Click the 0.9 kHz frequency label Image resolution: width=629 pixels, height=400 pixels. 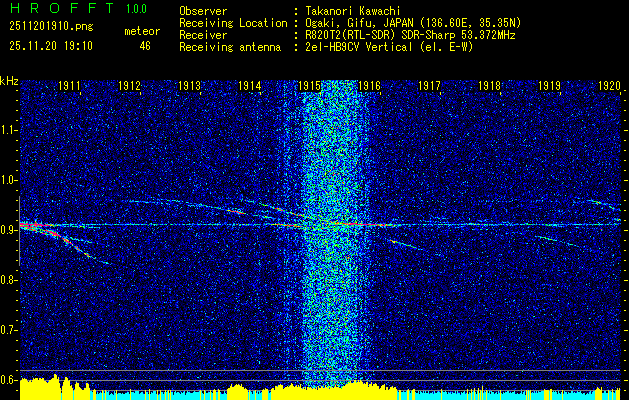7,230
